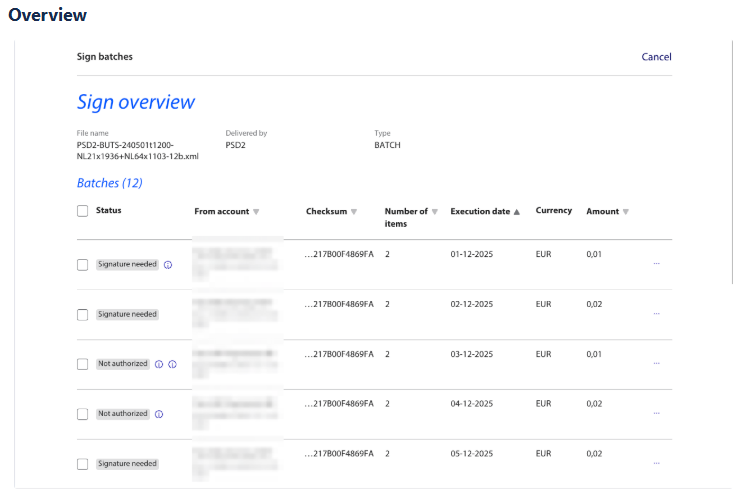Click the Batches (12) heading
The width and height of the screenshot is (744, 491).
point(110,183)
